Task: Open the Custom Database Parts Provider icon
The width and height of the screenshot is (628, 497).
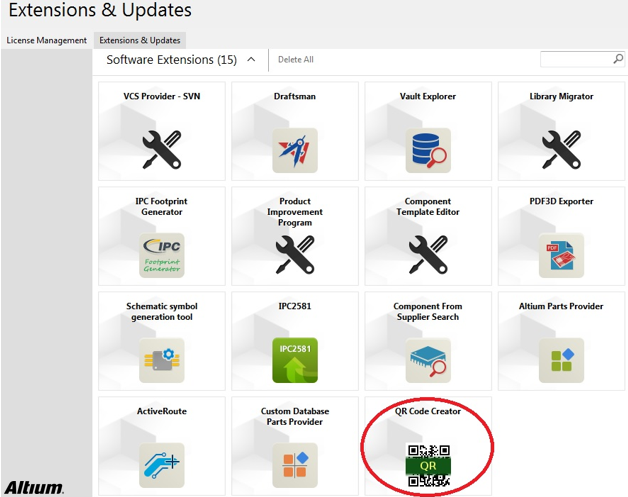Action: pos(295,465)
